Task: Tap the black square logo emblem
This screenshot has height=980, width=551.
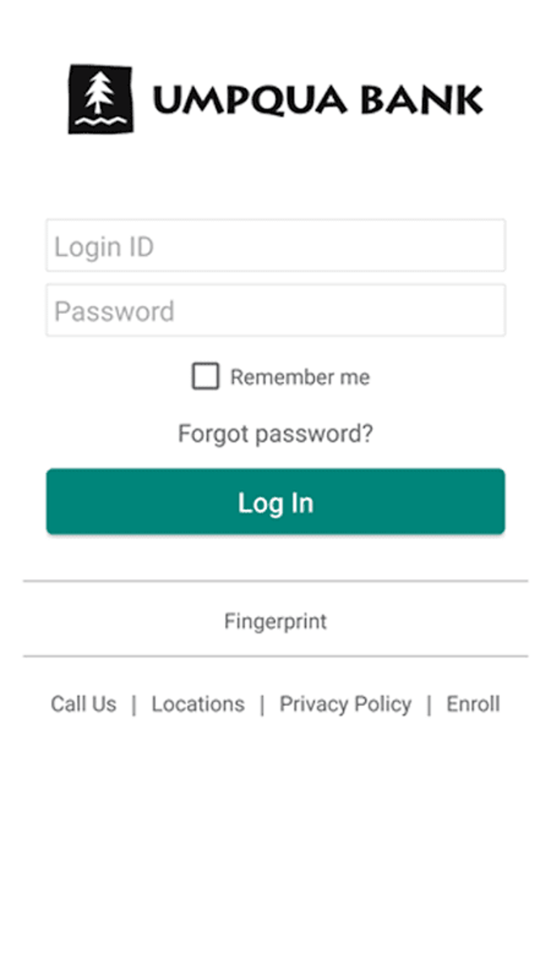Action: [100, 99]
